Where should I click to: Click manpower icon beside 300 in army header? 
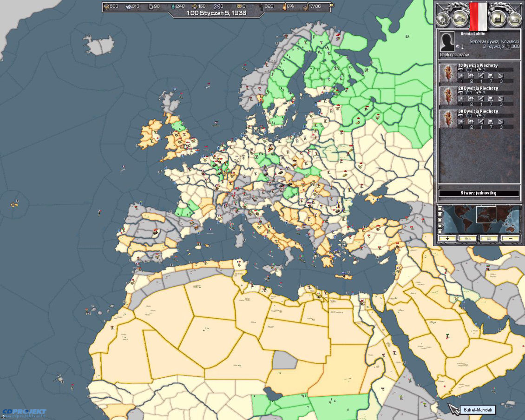508,46
